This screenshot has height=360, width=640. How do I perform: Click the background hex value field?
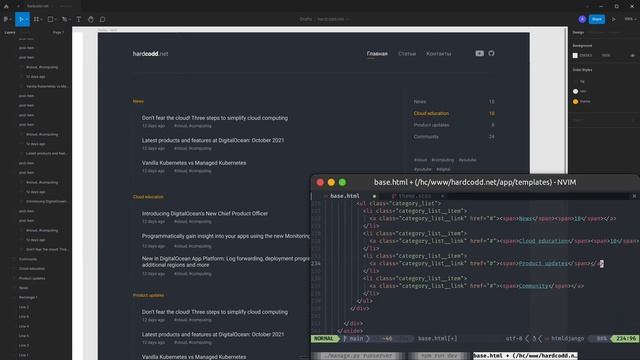point(586,56)
